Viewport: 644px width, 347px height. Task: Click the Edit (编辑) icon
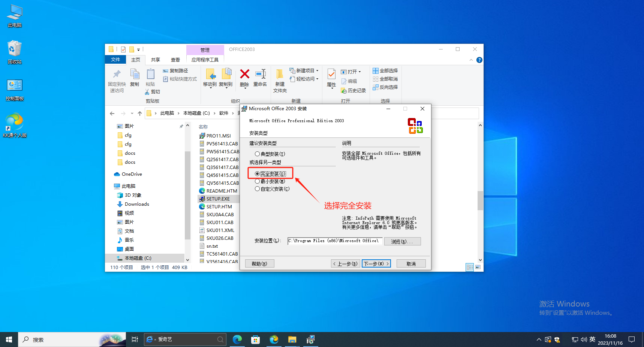coord(344,81)
